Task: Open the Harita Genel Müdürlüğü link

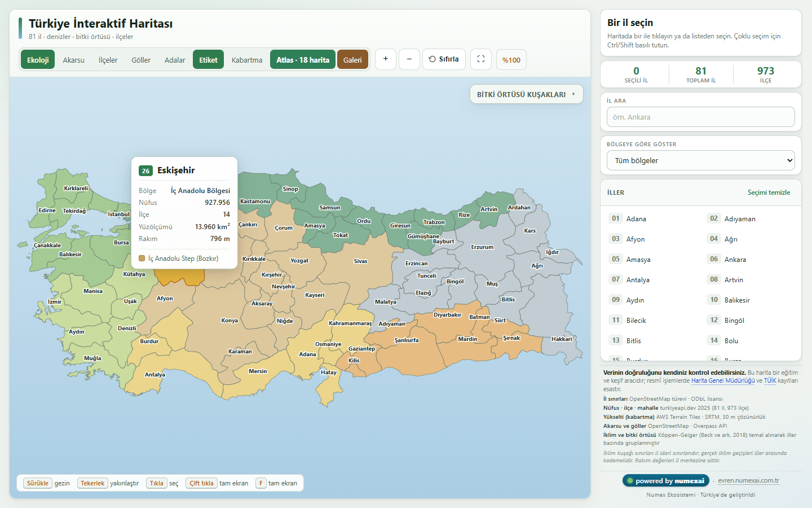Action: click(x=723, y=380)
